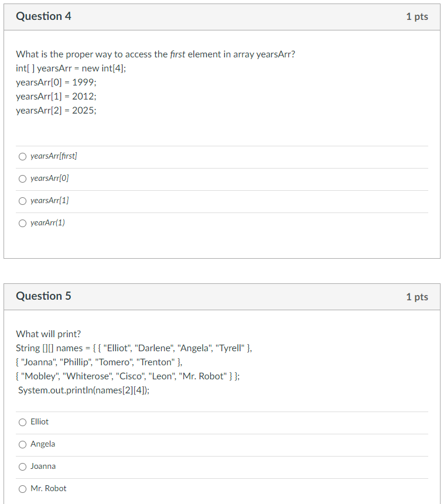The height and width of the screenshot is (504, 447).
Task: Choose Elliot as the answer
Action: (x=39, y=421)
